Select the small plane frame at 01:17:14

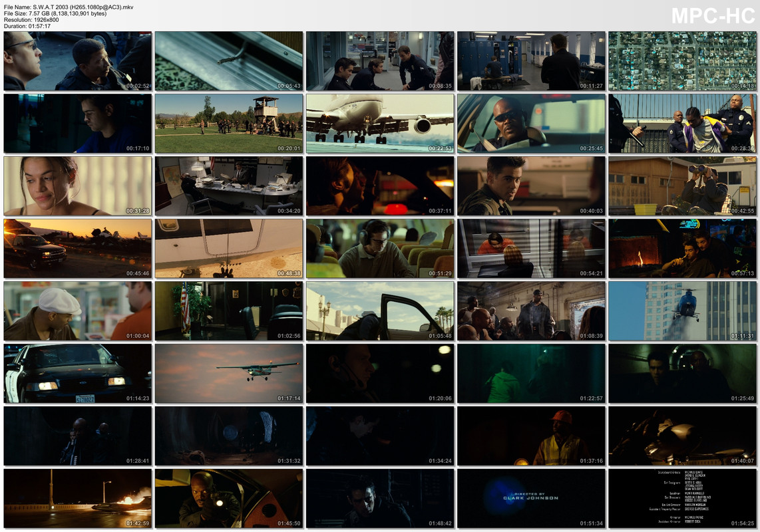point(229,374)
